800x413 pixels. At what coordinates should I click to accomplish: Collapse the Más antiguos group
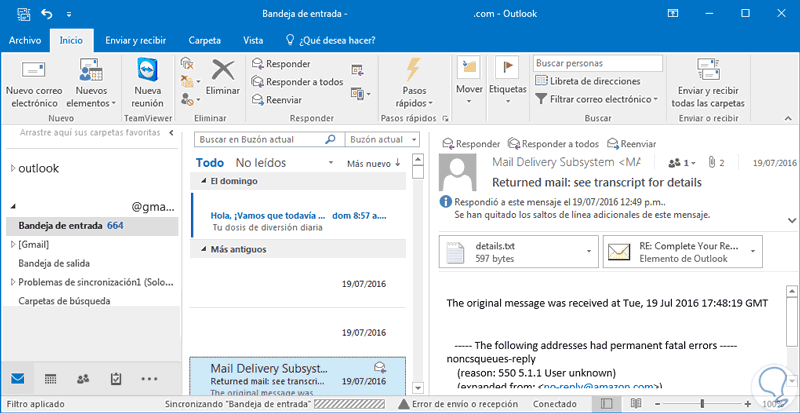click(x=204, y=250)
